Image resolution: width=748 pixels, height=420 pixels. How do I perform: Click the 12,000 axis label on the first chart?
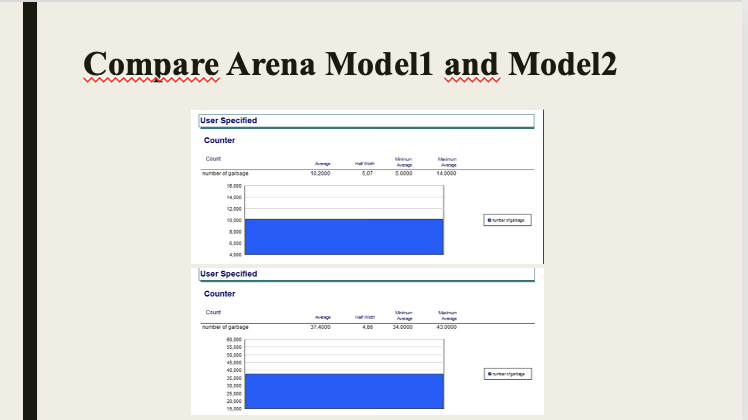[x=234, y=209]
